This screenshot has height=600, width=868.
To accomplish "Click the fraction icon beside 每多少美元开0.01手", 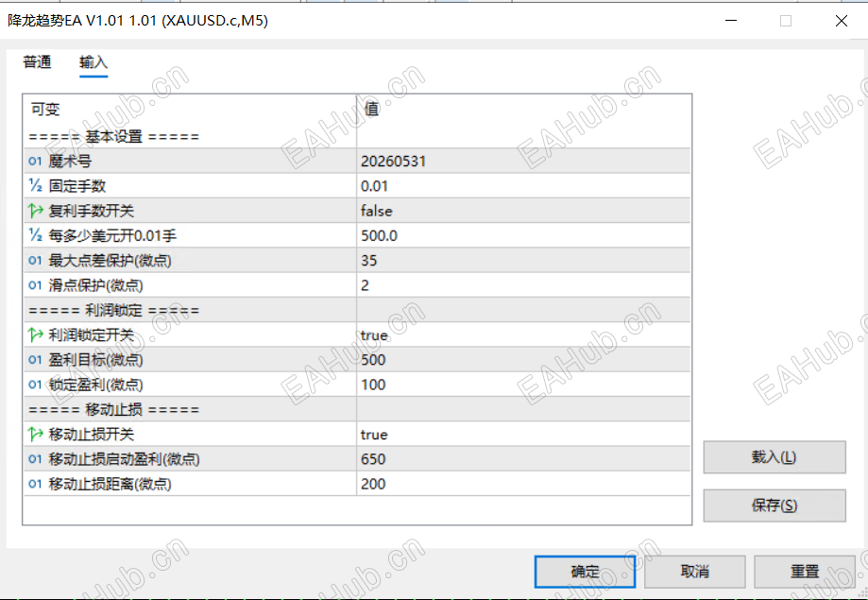I will 35,236.
